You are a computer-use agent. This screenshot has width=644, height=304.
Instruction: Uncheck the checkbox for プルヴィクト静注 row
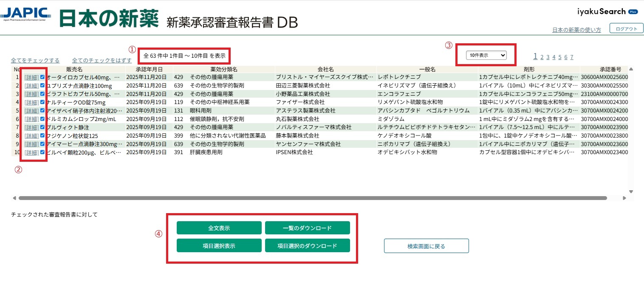pyautogui.click(x=42, y=127)
